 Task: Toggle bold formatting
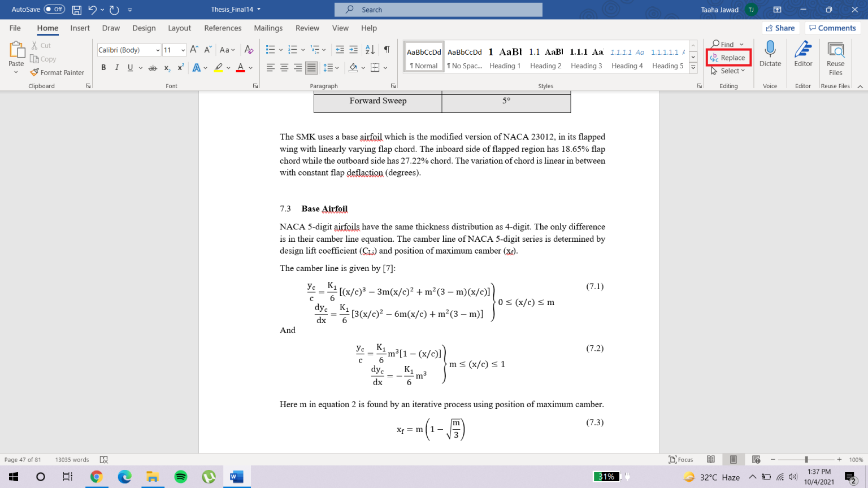click(x=103, y=67)
